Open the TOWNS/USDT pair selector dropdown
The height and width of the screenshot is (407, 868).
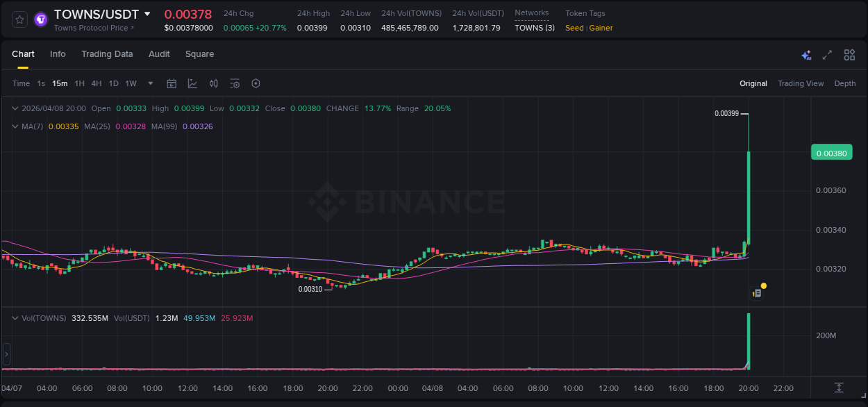(147, 13)
